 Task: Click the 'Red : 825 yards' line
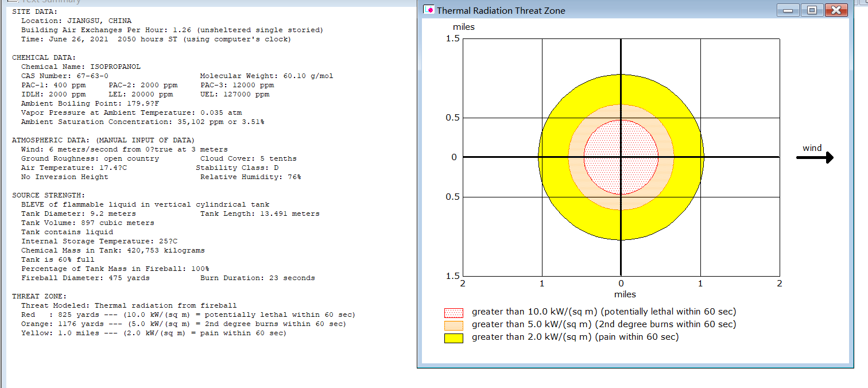pyautogui.click(x=188, y=315)
